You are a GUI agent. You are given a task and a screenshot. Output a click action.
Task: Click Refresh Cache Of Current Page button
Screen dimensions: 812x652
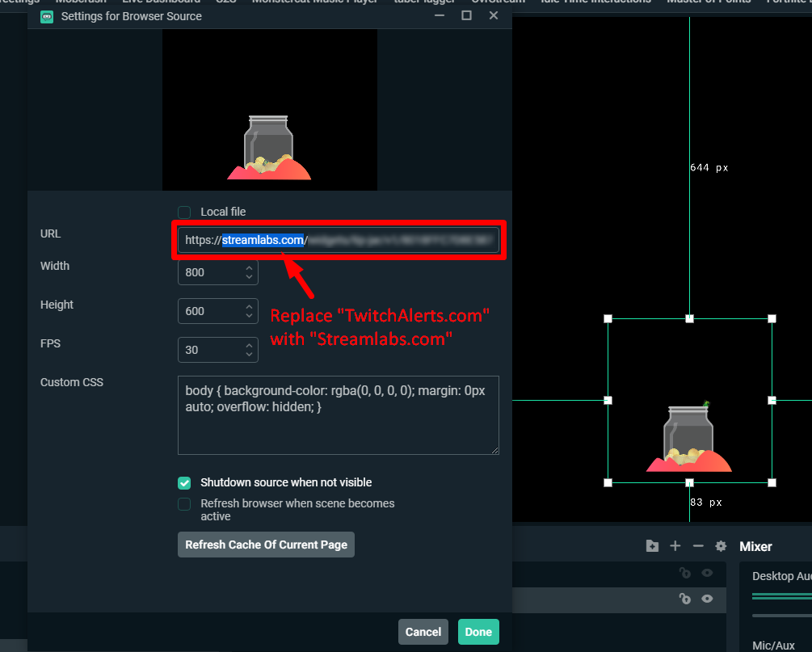[266, 545]
